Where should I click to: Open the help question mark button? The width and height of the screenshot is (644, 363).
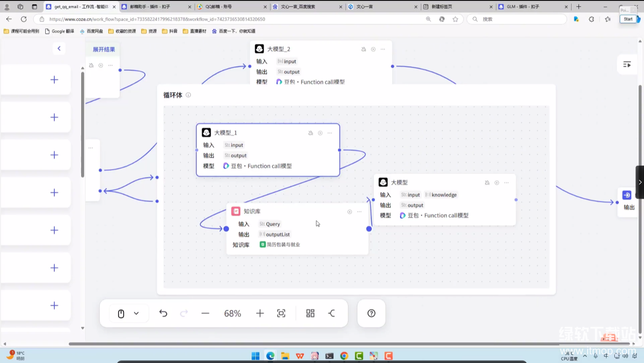click(371, 314)
